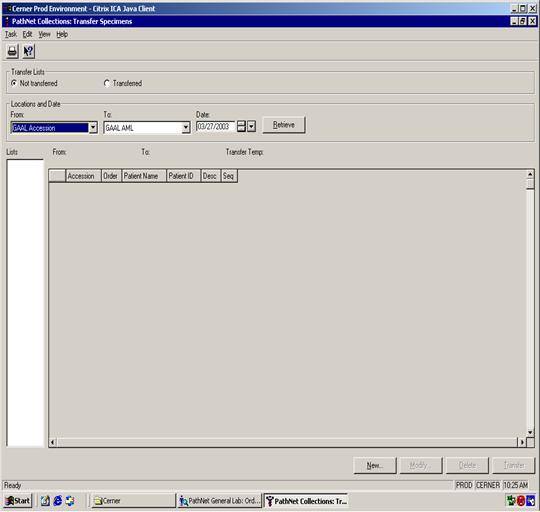Viewport: 540px width, 512px height.
Task: Click the green system tray icon
Action: point(511,501)
